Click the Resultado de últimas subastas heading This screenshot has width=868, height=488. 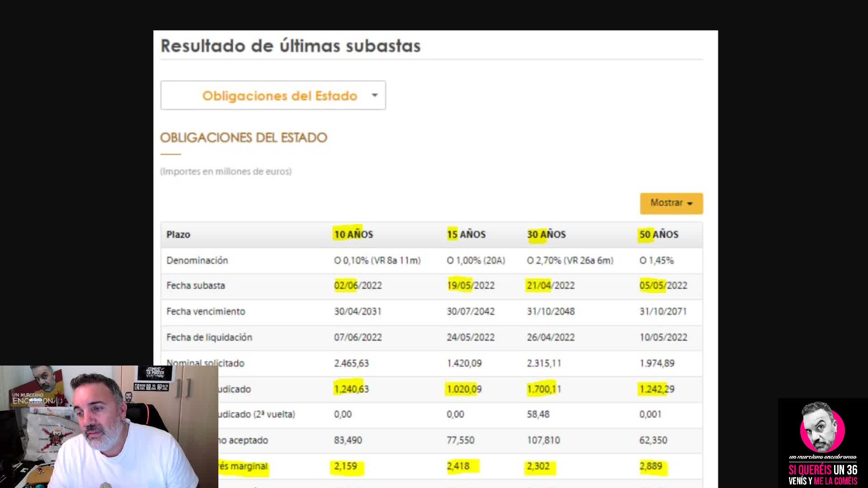point(291,46)
